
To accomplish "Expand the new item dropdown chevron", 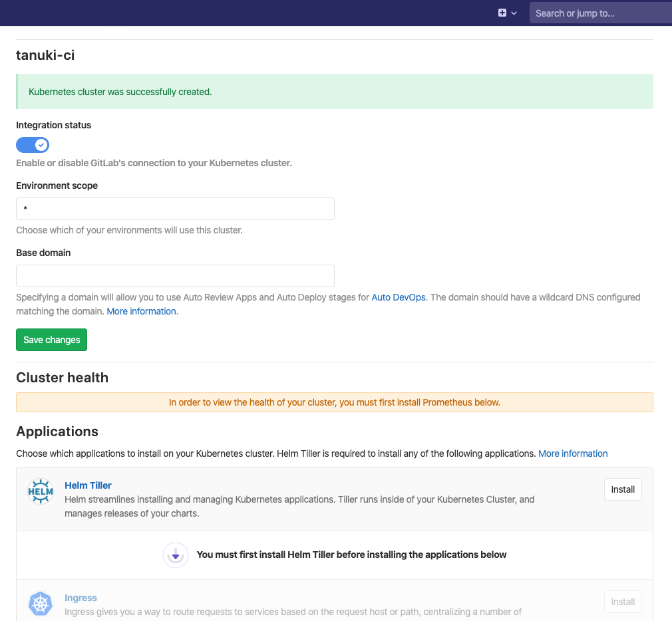I will click(514, 13).
